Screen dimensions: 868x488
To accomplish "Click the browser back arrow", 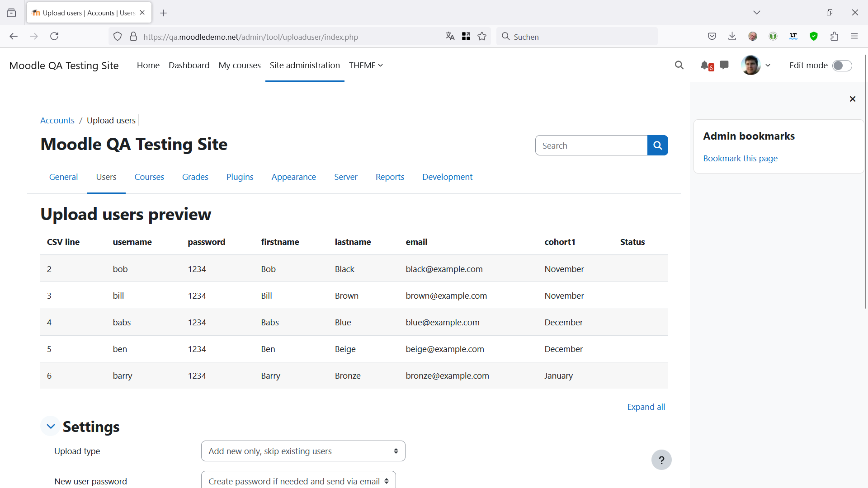I will (14, 37).
